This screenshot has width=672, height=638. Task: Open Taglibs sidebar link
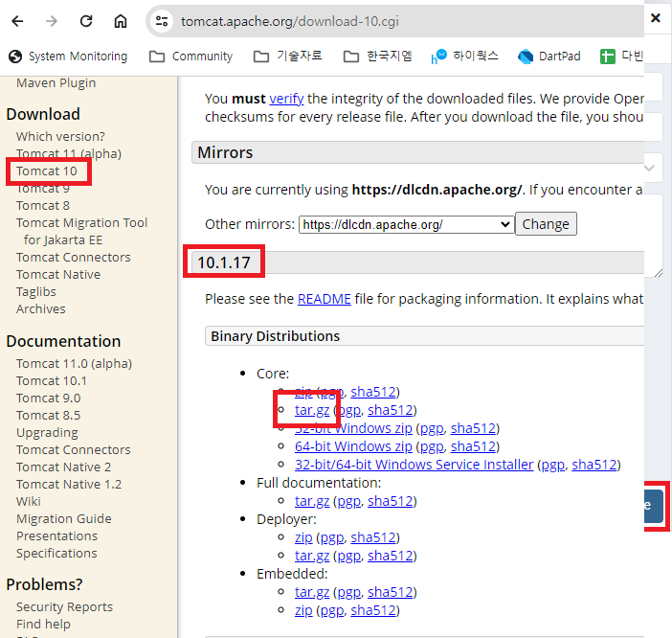click(x=36, y=291)
